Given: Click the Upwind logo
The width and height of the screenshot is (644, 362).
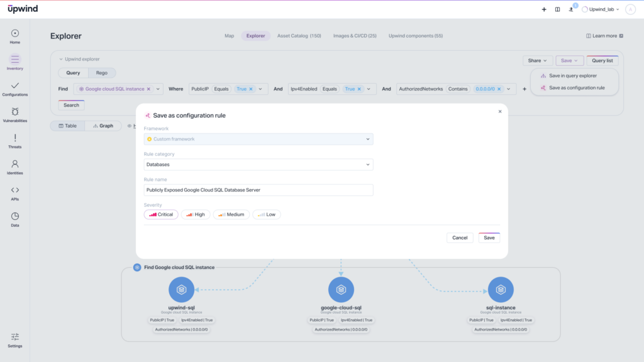Looking at the screenshot, I should pos(23,9).
